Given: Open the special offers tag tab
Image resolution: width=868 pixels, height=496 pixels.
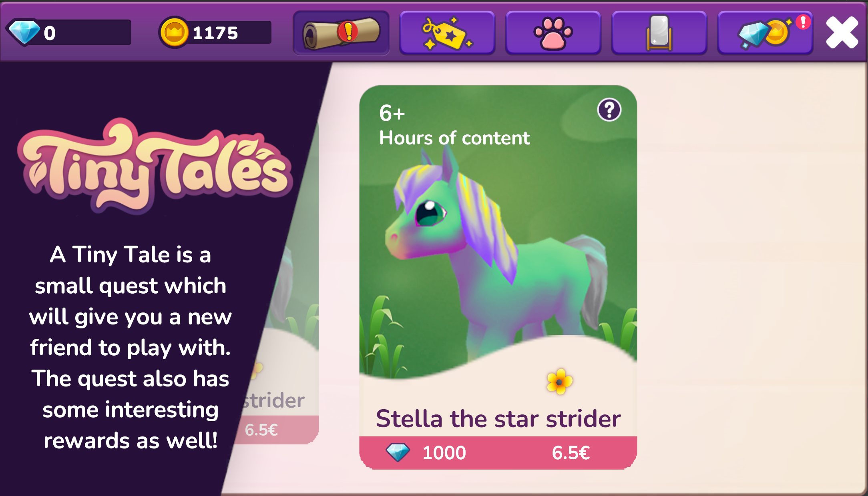Looking at the screenshot, I should click(447, 33).
